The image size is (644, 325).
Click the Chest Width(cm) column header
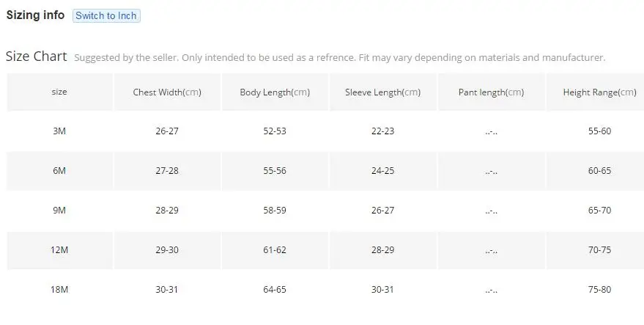pos(167,92)
